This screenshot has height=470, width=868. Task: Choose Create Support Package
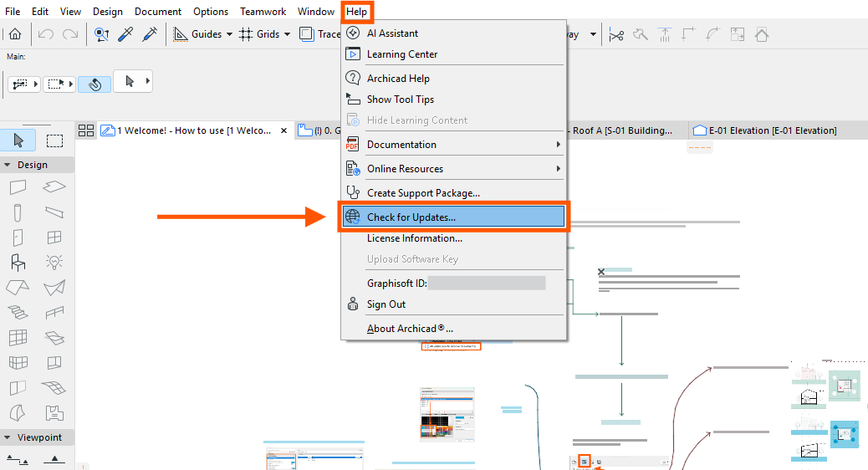[x=453, y=192]
